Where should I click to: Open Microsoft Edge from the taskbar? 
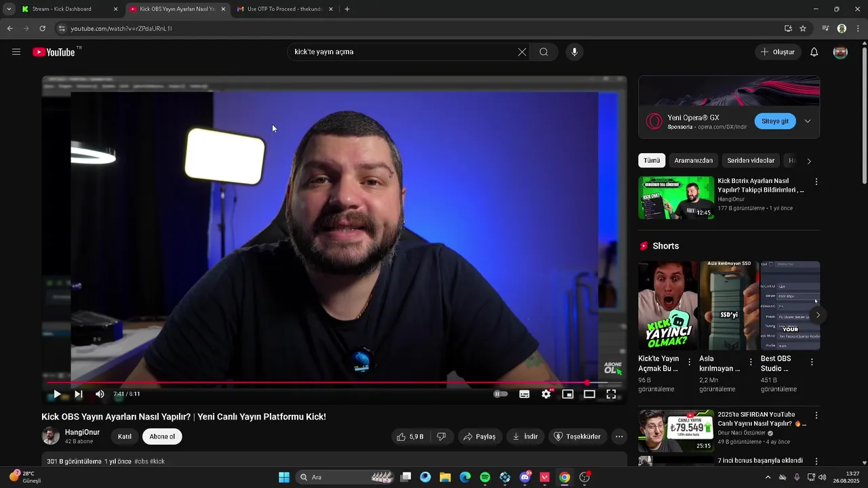pos(465,477)
